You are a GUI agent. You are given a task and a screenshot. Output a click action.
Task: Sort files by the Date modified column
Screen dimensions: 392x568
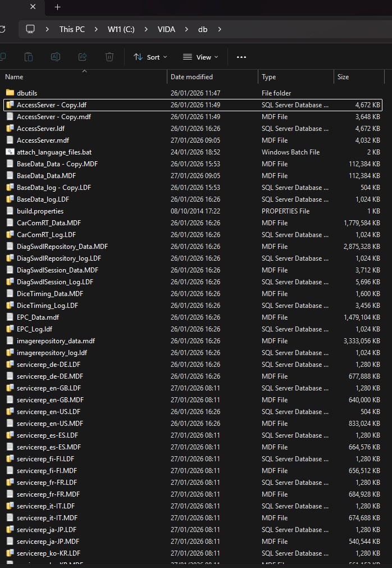(x=192, y=77)
